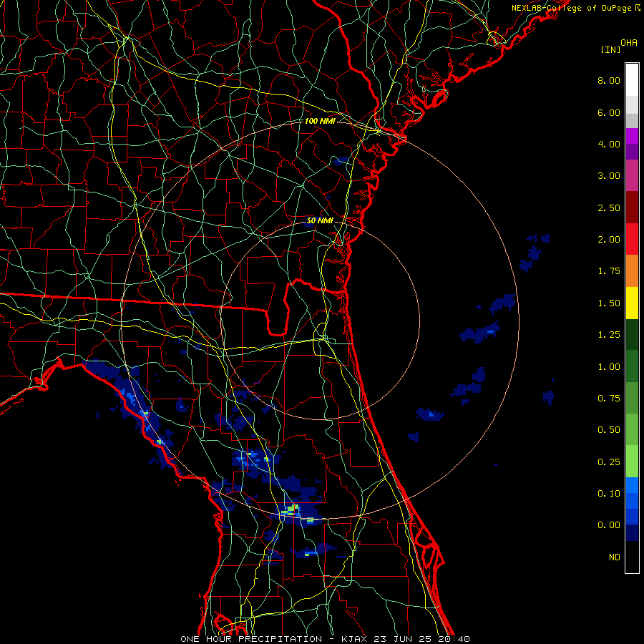Click the [IN] units label
Viewport: 644px width, 644px height.
[610, 49]
